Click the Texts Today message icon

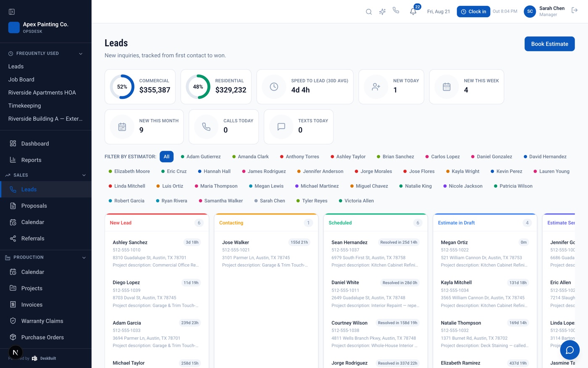click(281, 127)
